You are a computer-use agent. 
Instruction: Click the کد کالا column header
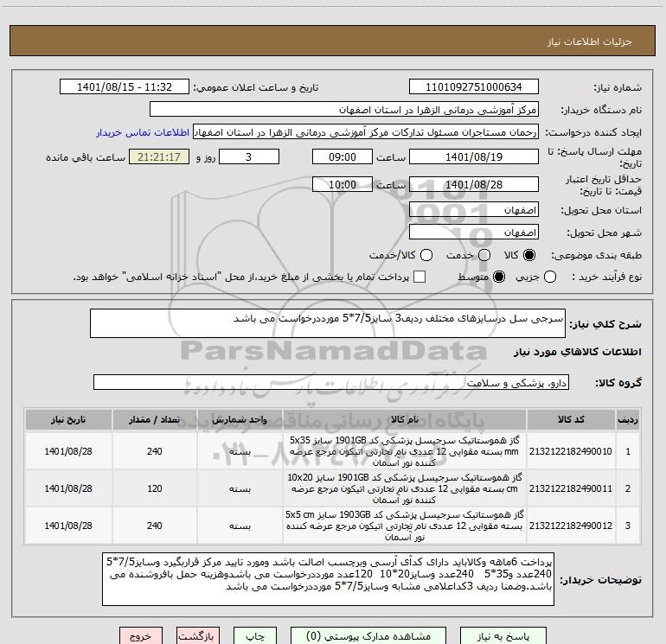tap(571, 419)
